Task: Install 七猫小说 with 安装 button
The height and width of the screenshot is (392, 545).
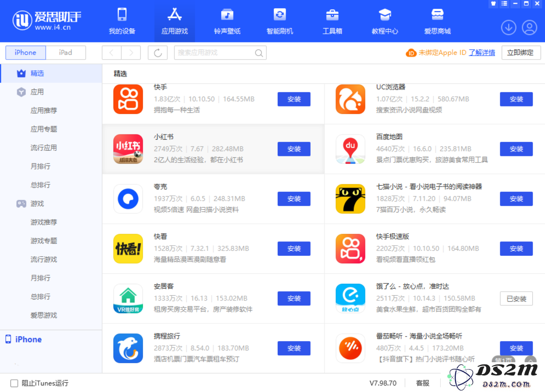Action: (517, 199)
